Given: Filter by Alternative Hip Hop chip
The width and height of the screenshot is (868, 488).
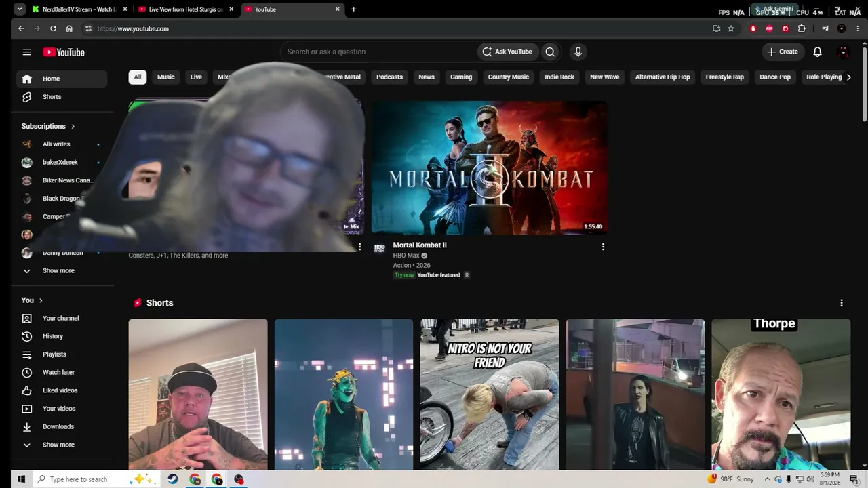Looking at the screenshot, I should click(x=663, y=77).
